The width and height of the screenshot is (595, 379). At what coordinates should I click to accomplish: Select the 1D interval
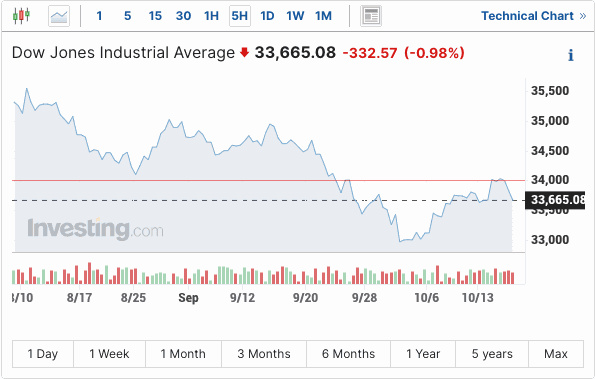tap(267, 16)
